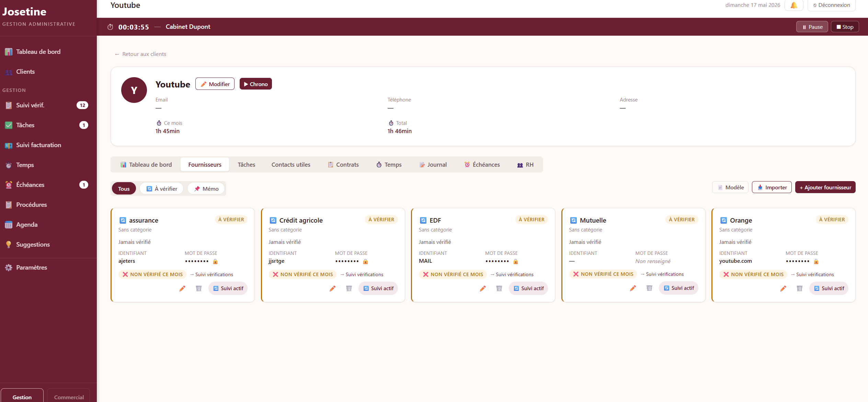The width and height of the screenshot is (868, 402).
Task: Edit the Crédit agricole supplier with pencil
Action: pos(332,288)
